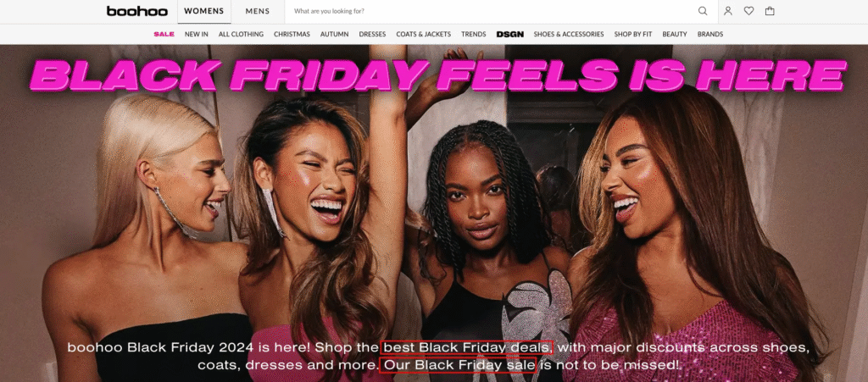Open the SHOES & ACCESSORIES menu

pyautogui.click(x=569, y=34)
